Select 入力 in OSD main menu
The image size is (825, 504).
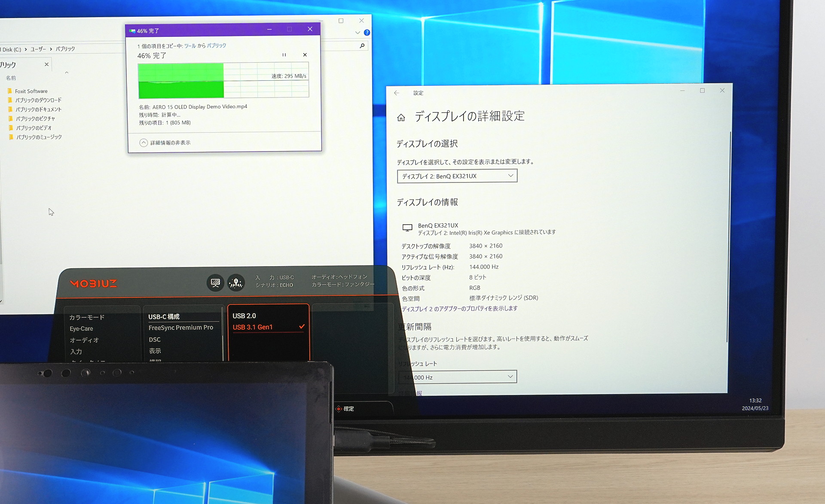pos(76,352)
